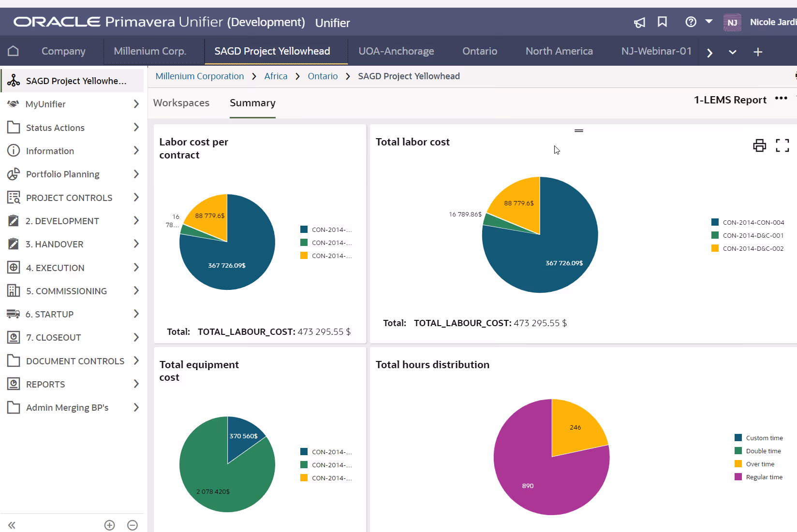Screen dimensions: 797x532
Task: Collapse the left navigation panel
Action: point(11,525)
